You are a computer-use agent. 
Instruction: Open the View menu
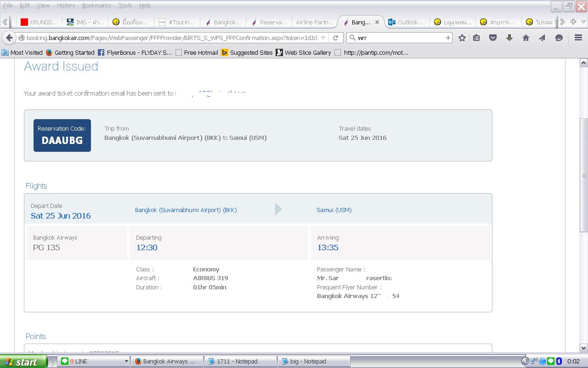tap(43, 5)
